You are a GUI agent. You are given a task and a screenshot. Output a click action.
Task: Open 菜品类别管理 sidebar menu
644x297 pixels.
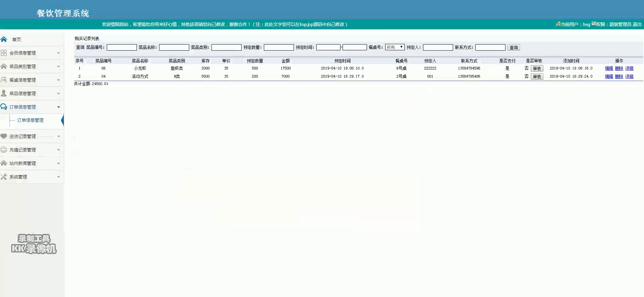click(x=32, y=66)
